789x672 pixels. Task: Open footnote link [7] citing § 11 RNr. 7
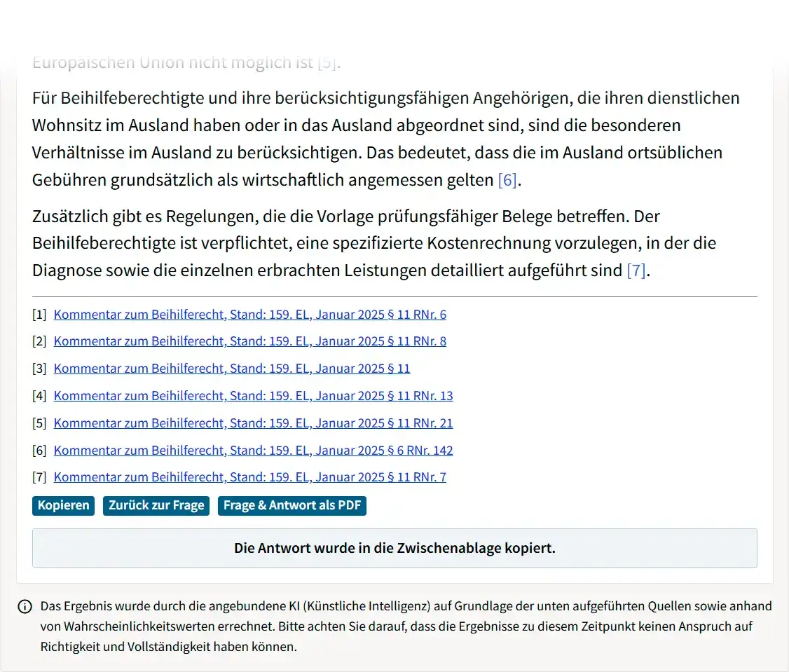(x=250, y=477)
